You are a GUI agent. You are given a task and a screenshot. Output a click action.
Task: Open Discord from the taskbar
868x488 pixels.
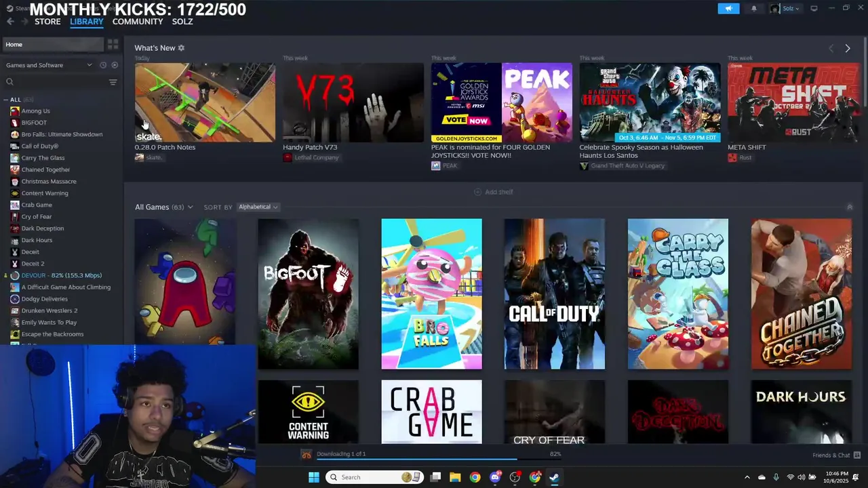coord(495,477)
